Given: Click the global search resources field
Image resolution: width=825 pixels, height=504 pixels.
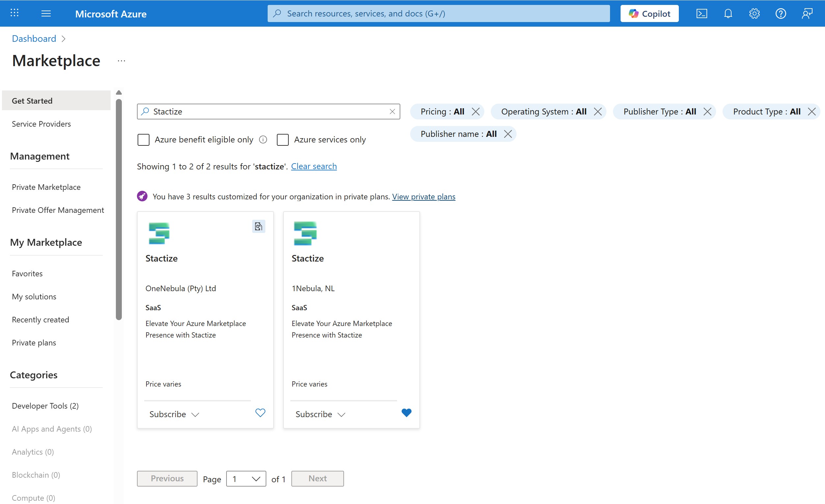Looking at the screenshot, I should 438,13.
